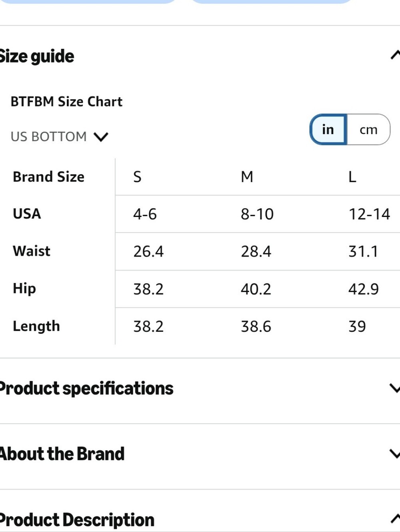The image size is (400, 532).
Task: Select the L brand size column header
Action: [352, 177]
